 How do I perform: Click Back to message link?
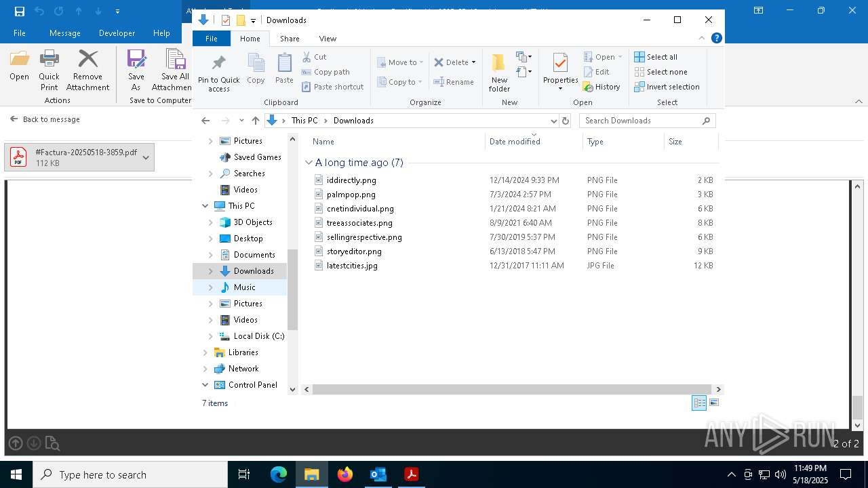45,119
